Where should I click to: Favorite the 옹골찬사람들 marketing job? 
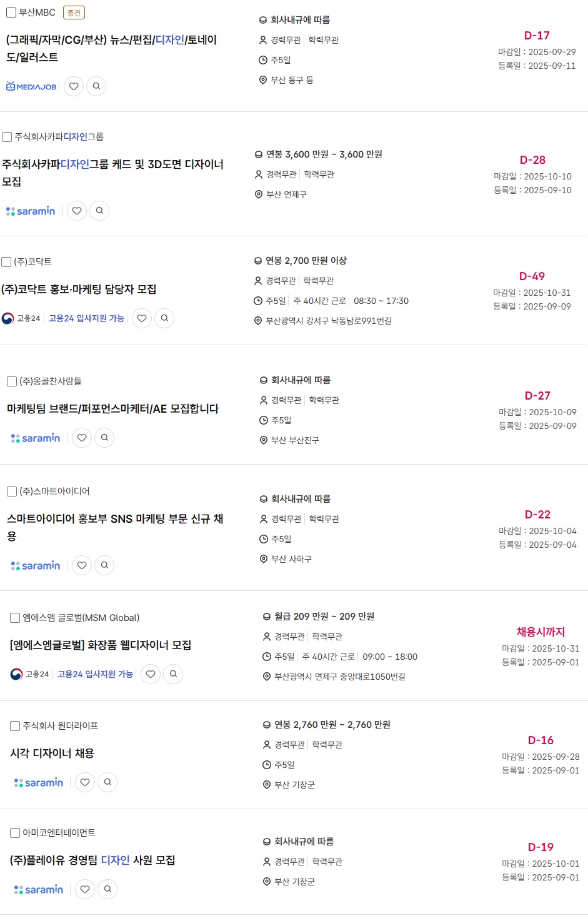82,438
